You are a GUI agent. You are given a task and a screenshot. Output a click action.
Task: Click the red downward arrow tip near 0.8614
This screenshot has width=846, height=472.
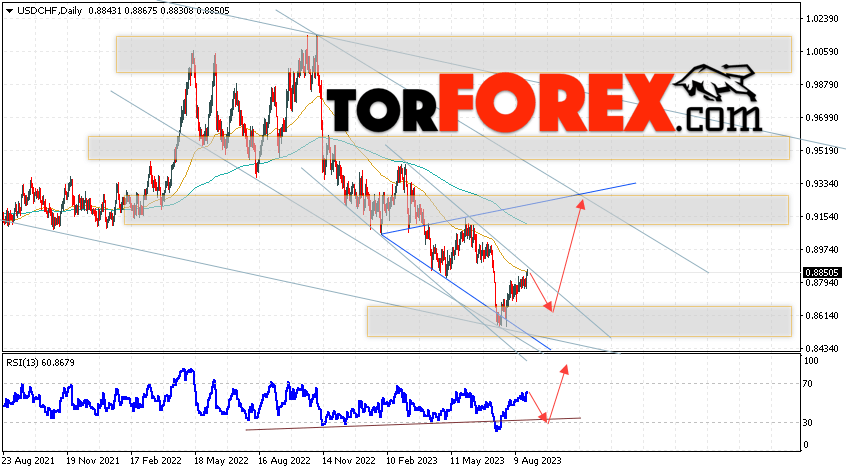point(549,307)
